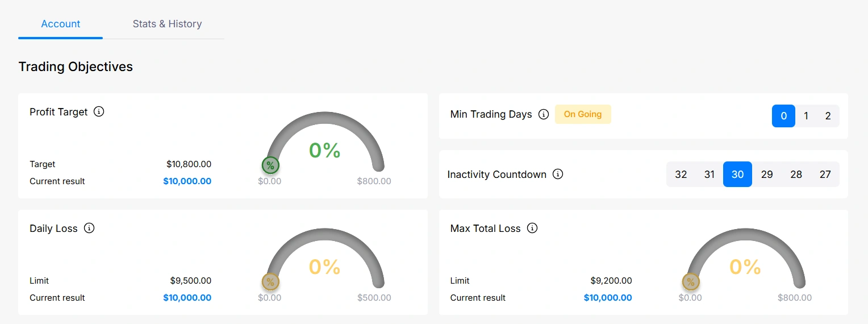Select day 0 in Min Trading Days
Image resolution: width=868 pixels, height=324 pixels.
point(783,116)
